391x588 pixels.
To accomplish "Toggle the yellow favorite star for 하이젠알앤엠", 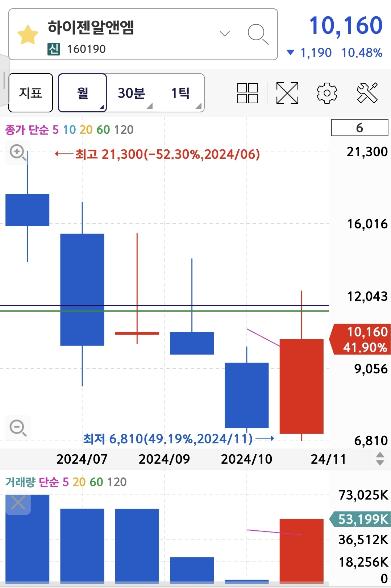I will pyautogui.click(x=28, y=35).
